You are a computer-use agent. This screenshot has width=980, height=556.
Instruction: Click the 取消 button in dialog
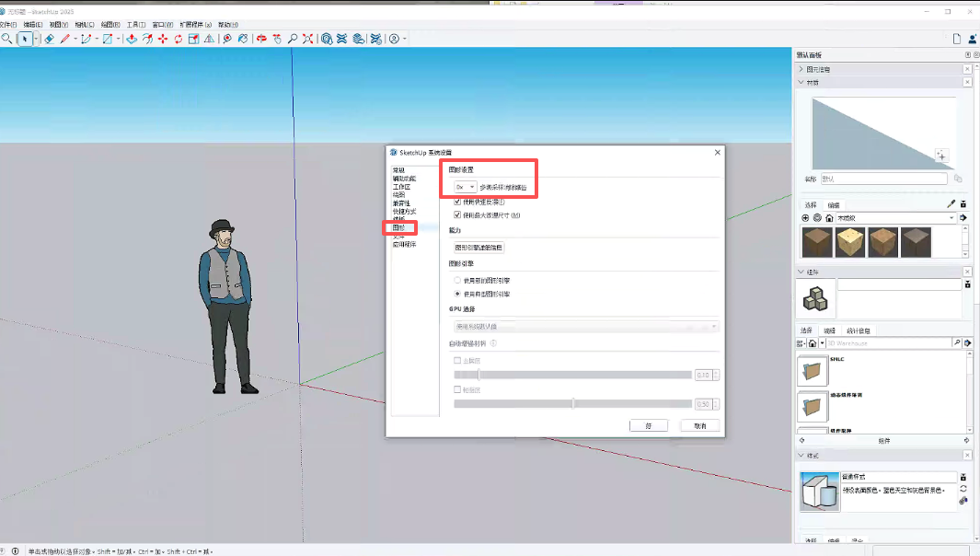pos(699,425)
